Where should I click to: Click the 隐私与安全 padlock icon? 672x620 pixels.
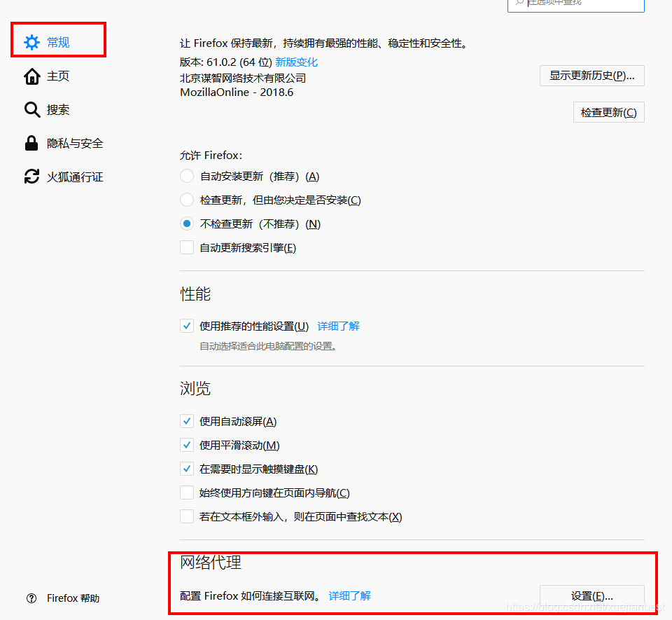point(31,143)
